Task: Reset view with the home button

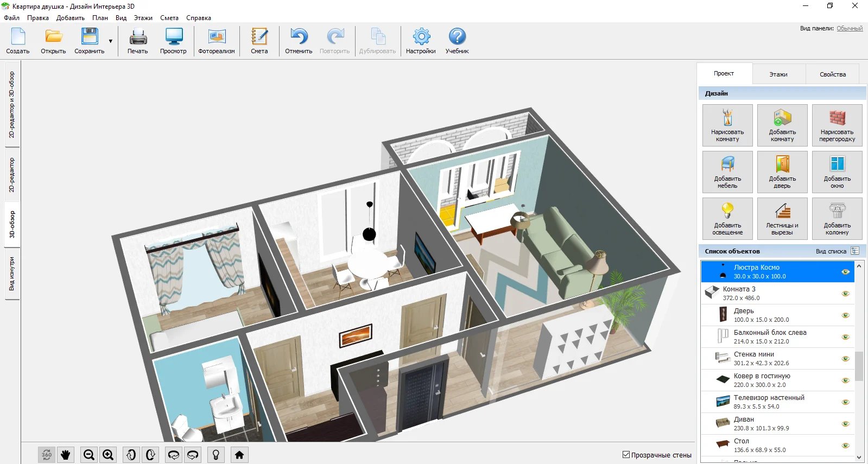Action: point(239,455)
